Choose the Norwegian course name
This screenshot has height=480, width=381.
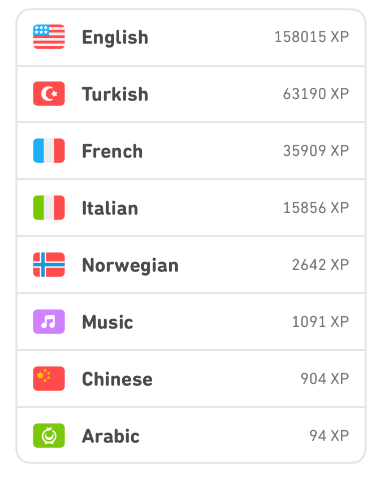point(130,266)
